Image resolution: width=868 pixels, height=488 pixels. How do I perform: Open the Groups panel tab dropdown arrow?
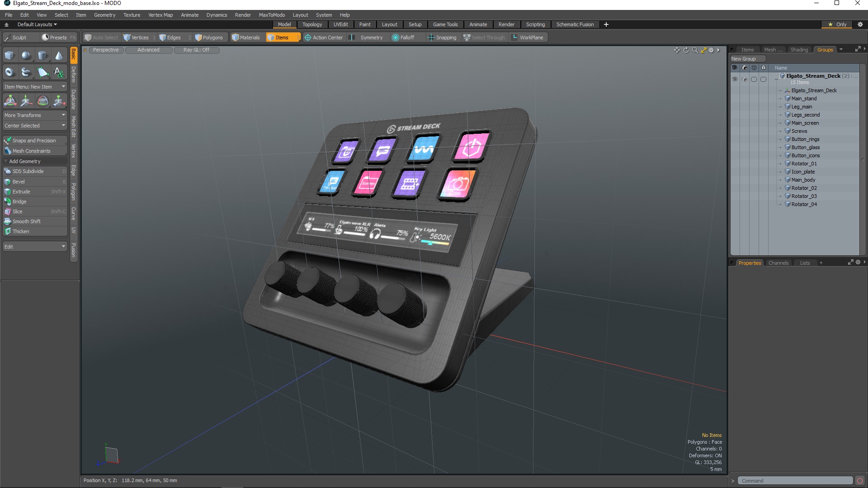[x=841, y=50]
